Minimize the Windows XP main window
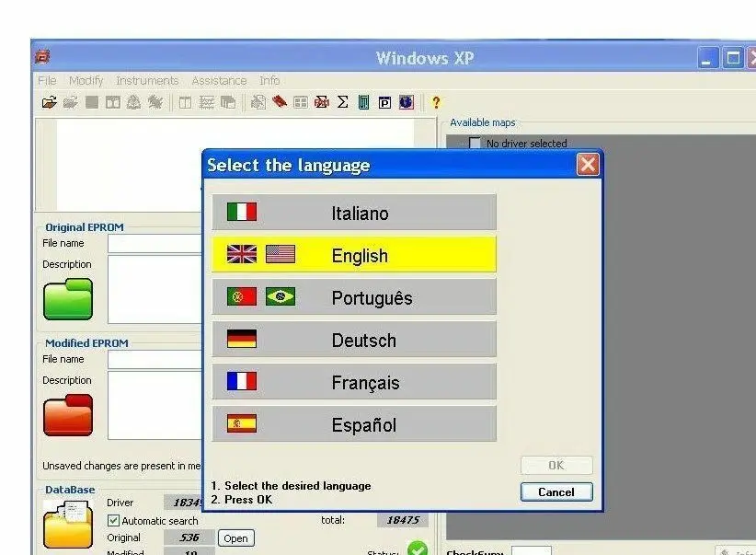Image resolution: width=756 pixels, height=555 pixels. (708, 58)
